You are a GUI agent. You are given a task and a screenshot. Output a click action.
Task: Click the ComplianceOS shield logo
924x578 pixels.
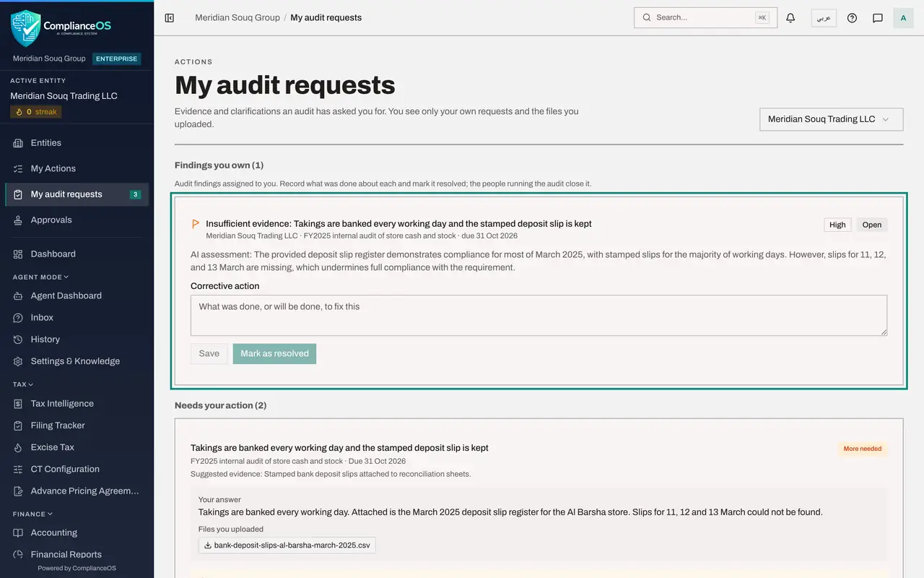click(x=25, y=28)
